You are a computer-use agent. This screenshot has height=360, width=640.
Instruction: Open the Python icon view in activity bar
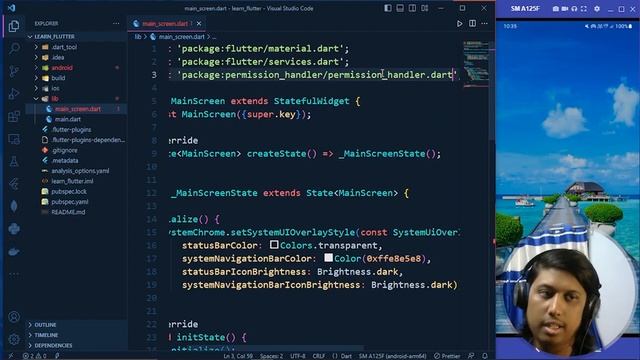pyautogui.click(x=14, y=229)
